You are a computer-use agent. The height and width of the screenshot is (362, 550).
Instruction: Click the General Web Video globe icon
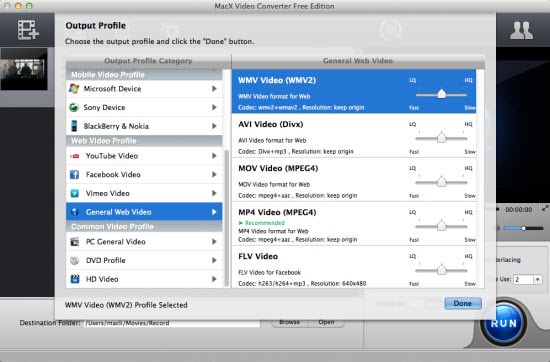point(74,212)
